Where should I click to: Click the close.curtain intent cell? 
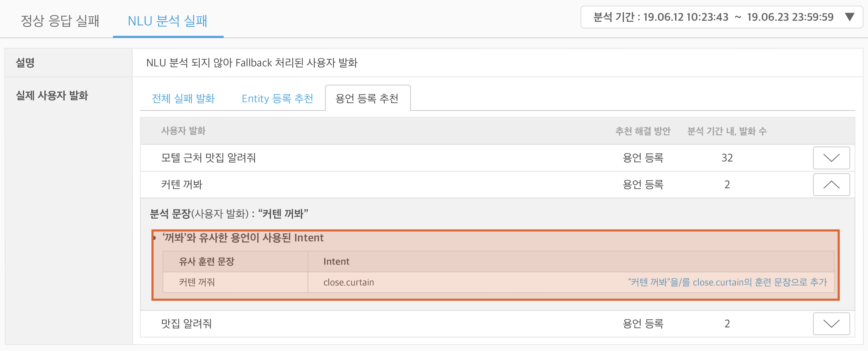tap(348, 282)
